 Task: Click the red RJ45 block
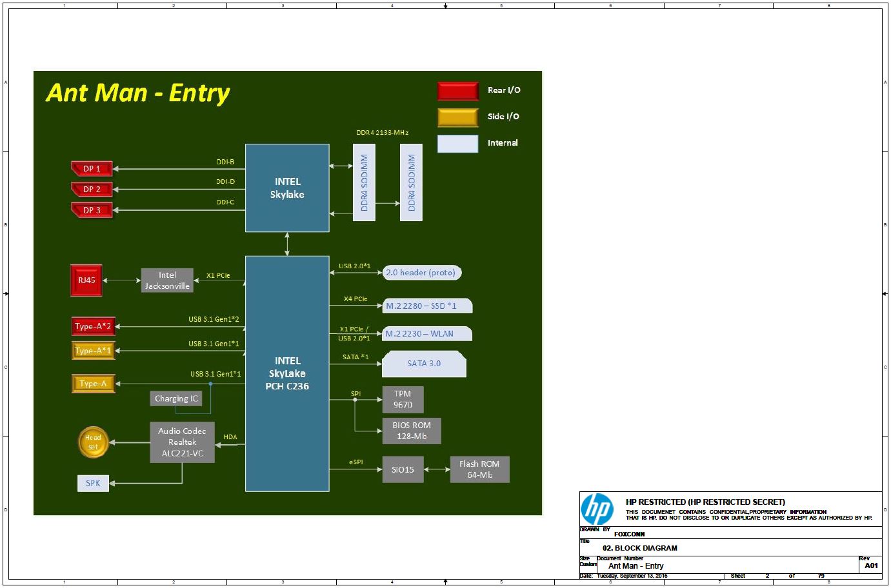coord(86,280)
